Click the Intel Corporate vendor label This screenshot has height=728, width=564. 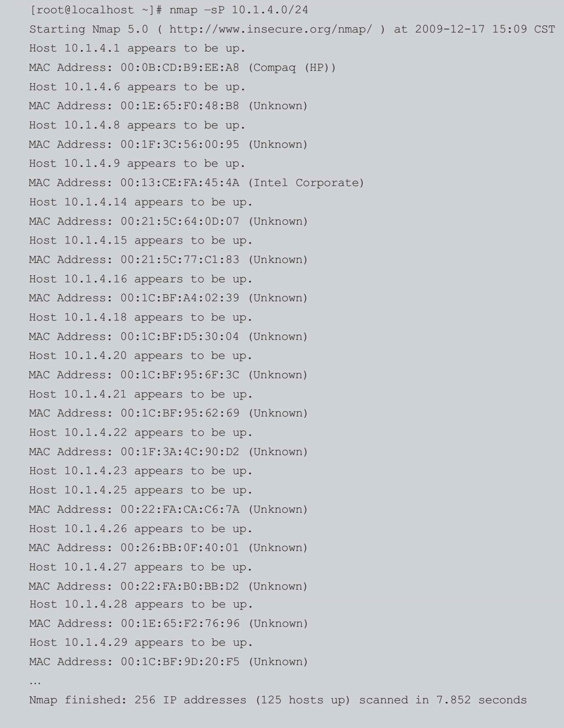tap(306, 183)
